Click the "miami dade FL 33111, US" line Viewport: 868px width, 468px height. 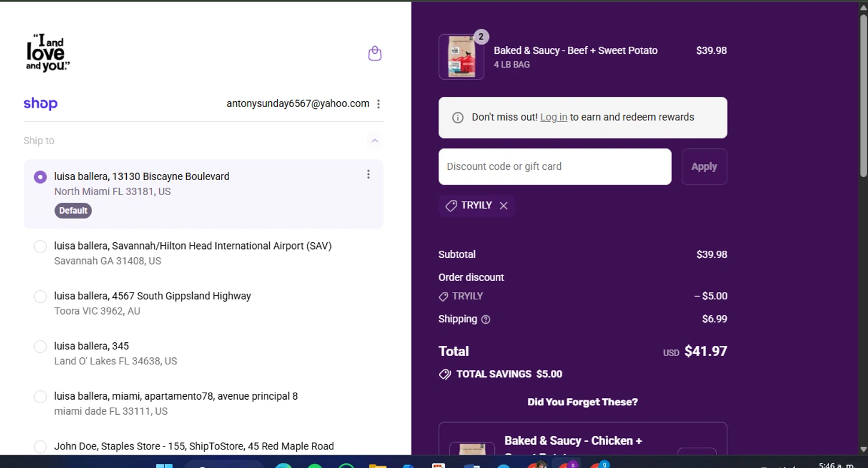[x=111, y=411]
